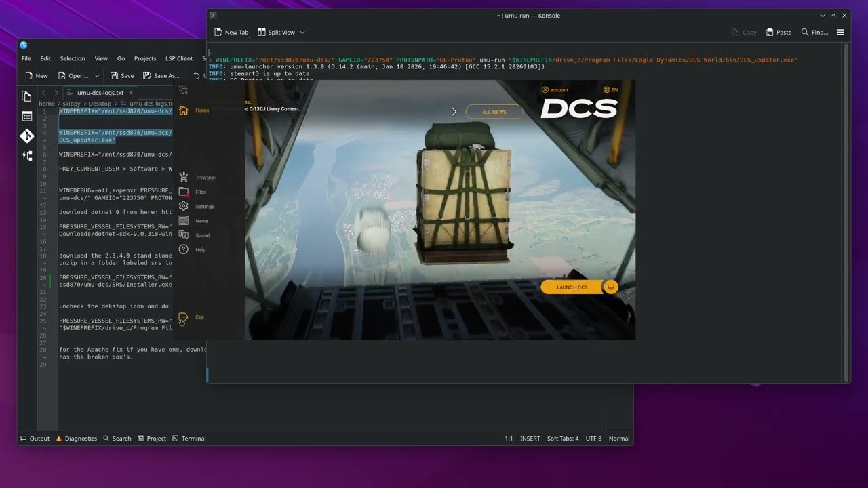868x488 pixels.
Task: Open File menu in Kate editor
Action: [26, 58]
